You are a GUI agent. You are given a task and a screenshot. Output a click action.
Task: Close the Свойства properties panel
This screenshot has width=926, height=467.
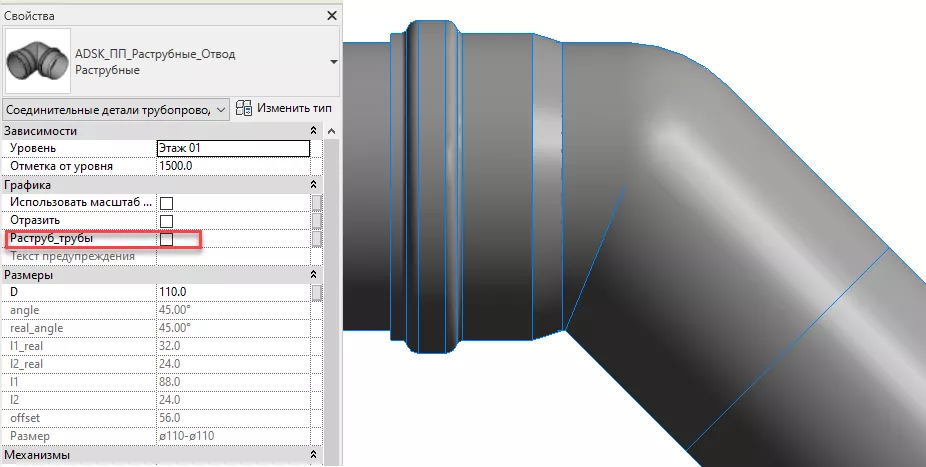pos(331,16)
